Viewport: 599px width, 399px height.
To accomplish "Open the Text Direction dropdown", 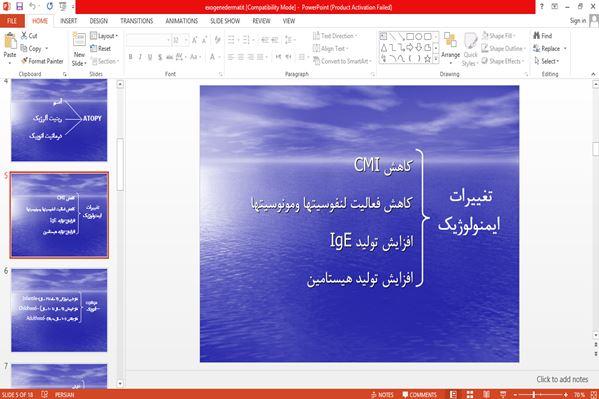I will [335, 36].
